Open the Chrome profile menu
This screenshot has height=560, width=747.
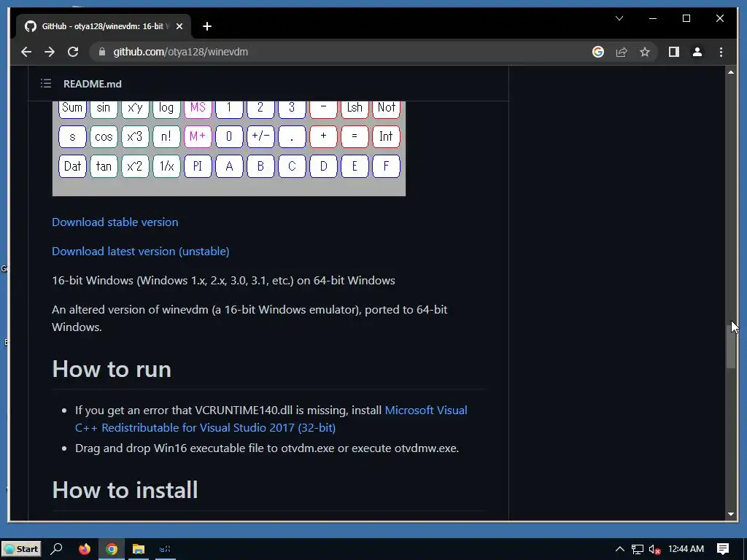(697, 52)
